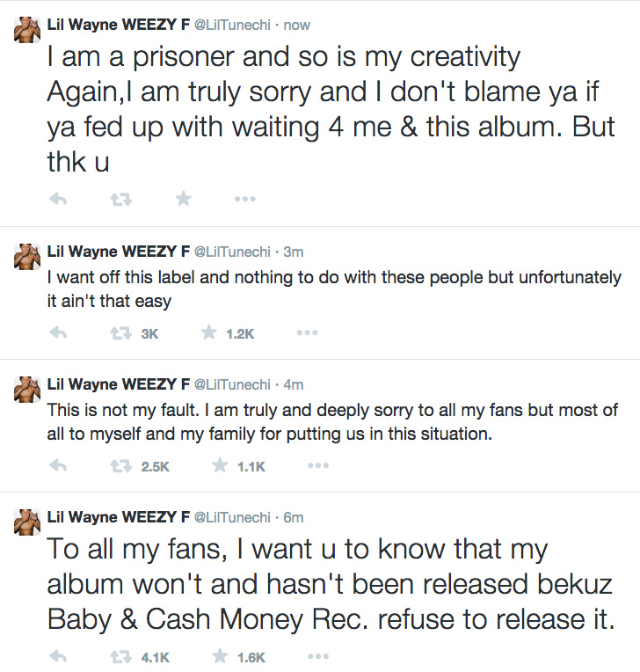Viewport: 640px width, 672px height.
Task: Click the profile avatar on the 4m tweet
Action: (27, 390)
